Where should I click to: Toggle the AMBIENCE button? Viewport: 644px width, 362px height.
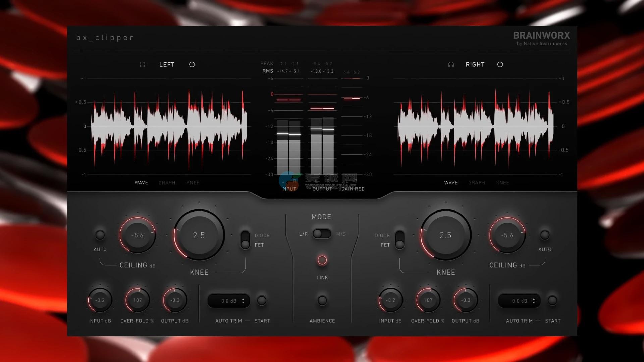pos(322,300)
